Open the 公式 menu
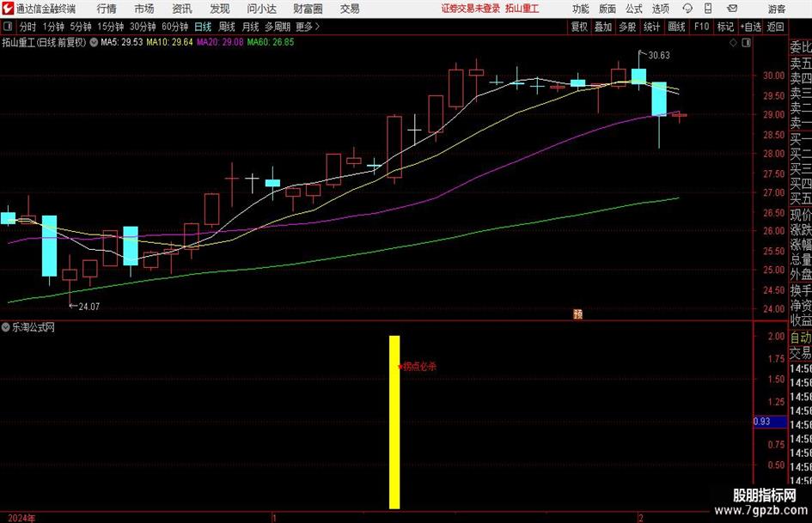This screenshot has width=812, height=523. [x=634, y=9]
